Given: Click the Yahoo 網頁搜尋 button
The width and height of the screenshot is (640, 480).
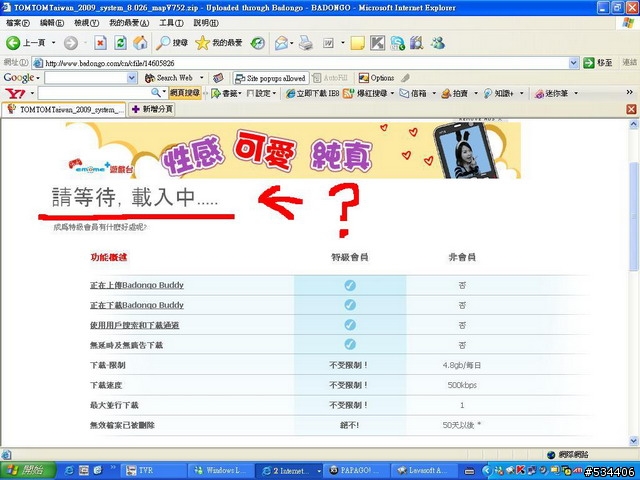Looking at the screenshot, I should 185,93.
